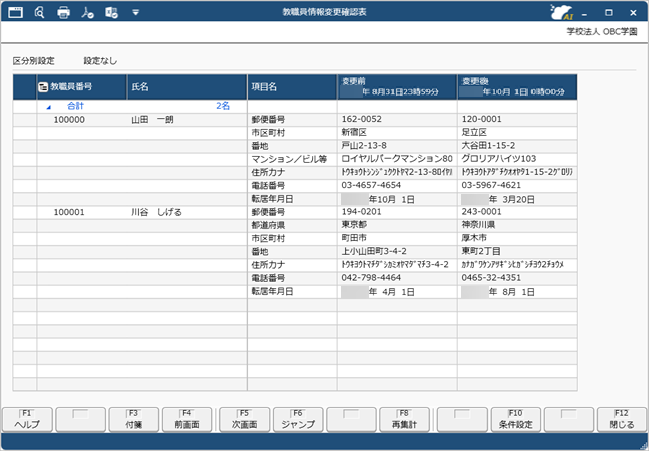Select the 上小山田町3-4-2 cell

[397, 252]
